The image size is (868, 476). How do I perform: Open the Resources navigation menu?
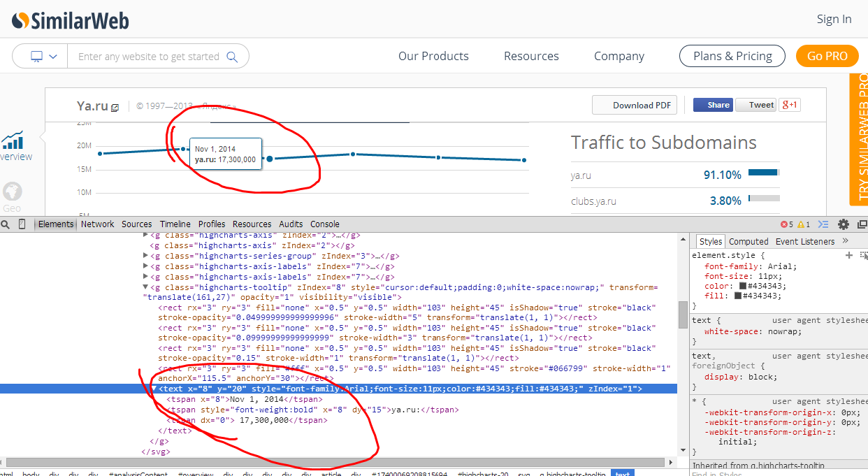[x=531, y=56]
